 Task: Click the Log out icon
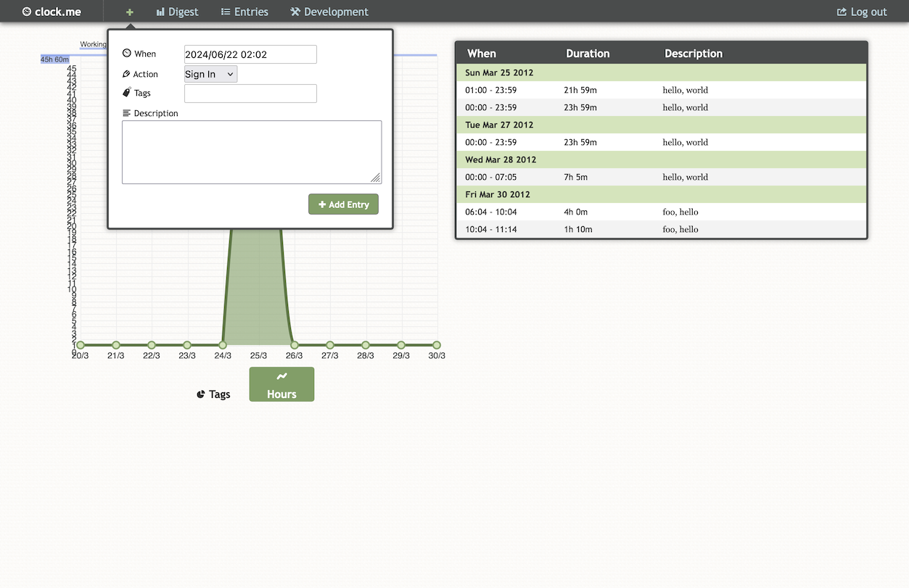pyautogui.click(x=842, y=12)
